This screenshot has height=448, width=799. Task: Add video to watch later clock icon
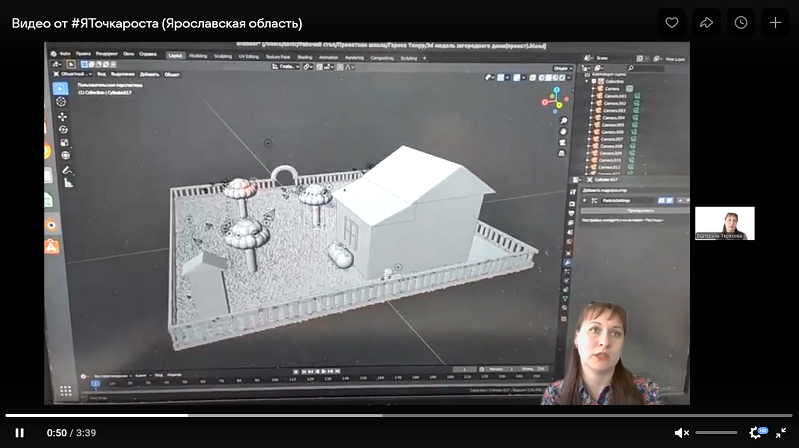(741, 22)
